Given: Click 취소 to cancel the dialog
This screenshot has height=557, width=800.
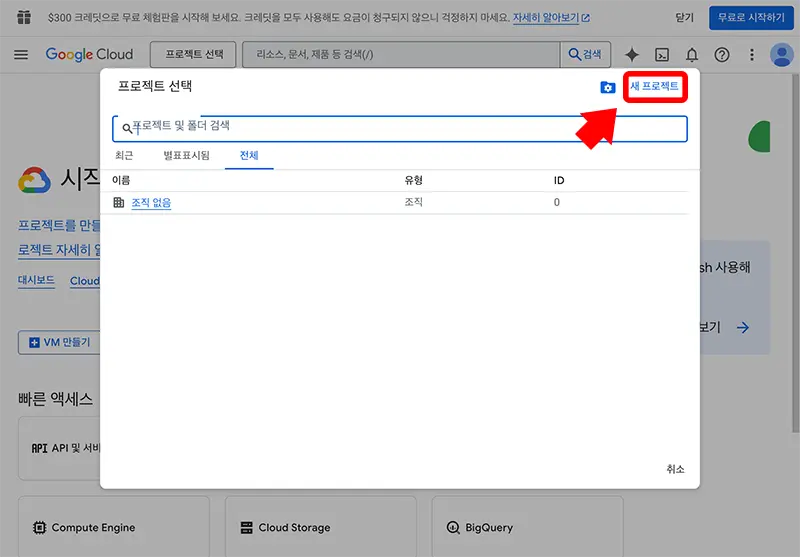Looking at the screenshot, I should 675,469.
